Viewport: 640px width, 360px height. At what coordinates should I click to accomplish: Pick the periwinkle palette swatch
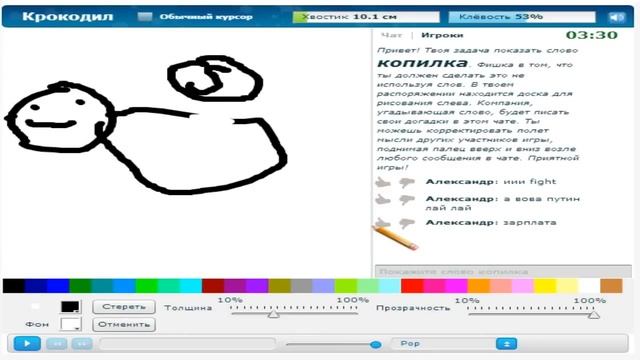pos(323,286)
